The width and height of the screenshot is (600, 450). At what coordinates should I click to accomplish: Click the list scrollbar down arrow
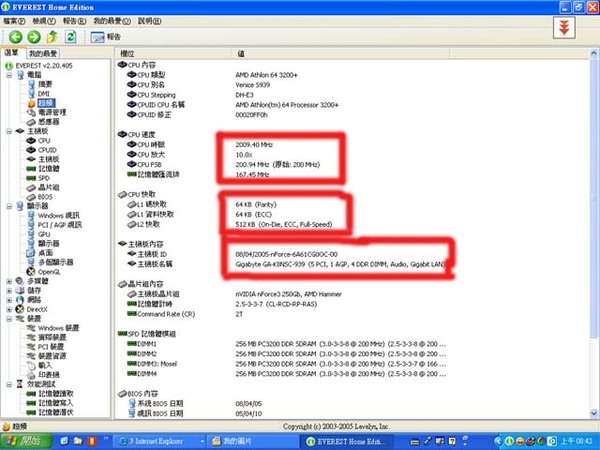point(594,413)
